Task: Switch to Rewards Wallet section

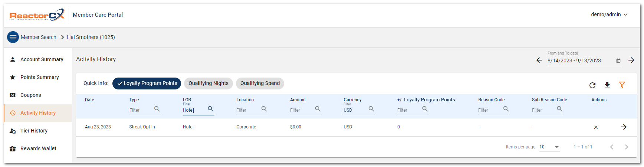Action: click(38, 148)
